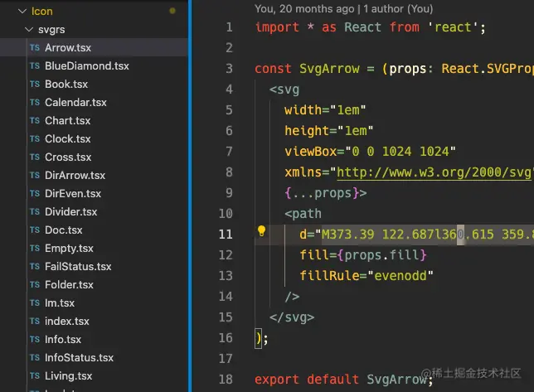Click the opening <path tag on line 10

click(x=303, y=214)
